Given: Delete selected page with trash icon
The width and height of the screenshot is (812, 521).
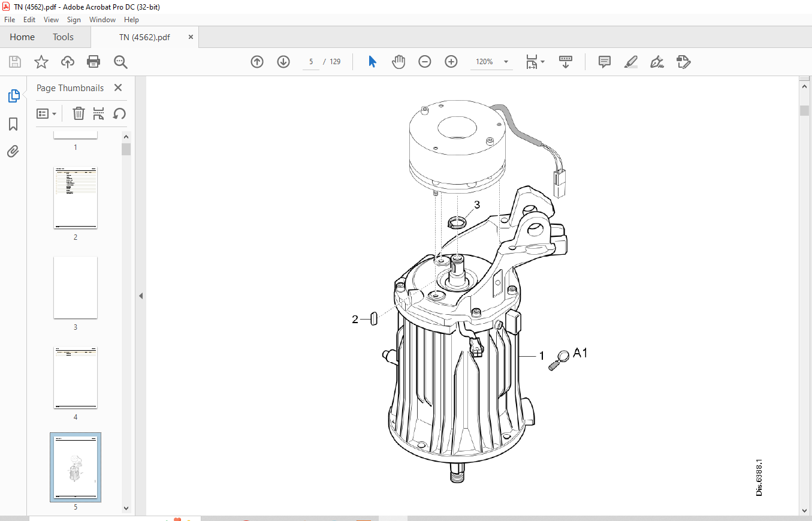Looking at the screenshot, I should point(79,113).
